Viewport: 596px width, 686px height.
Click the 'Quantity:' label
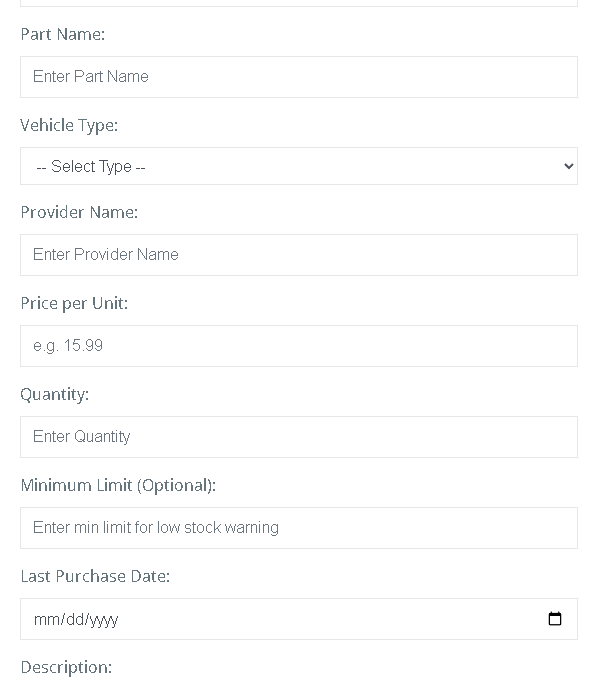click(x=55, y=395)
